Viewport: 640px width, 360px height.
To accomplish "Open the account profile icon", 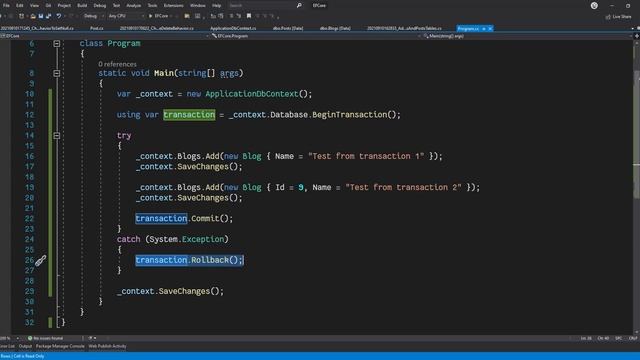I will click(x=594, y=6).
